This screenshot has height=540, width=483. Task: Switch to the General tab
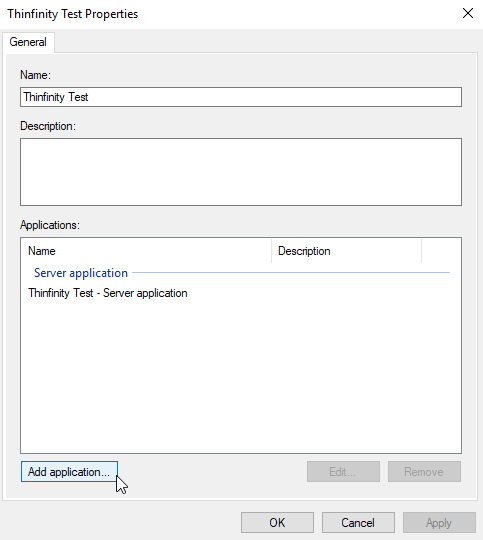click(28, 42)
